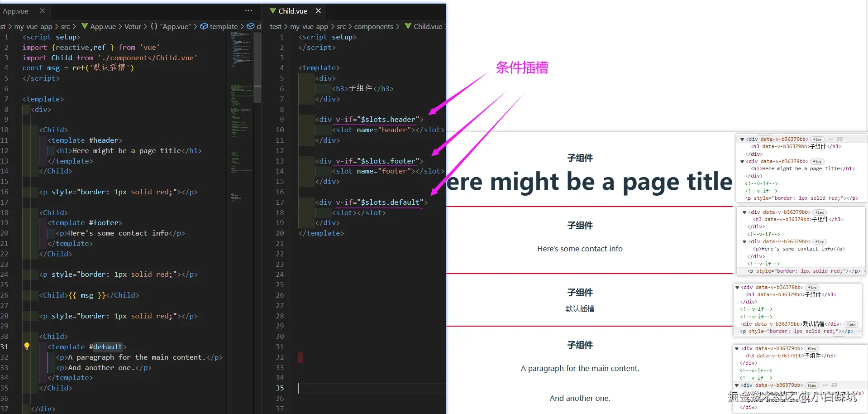Open the test breadcrumb in Child.vue editor
868x414 pixels.
[x=276, y=27]
